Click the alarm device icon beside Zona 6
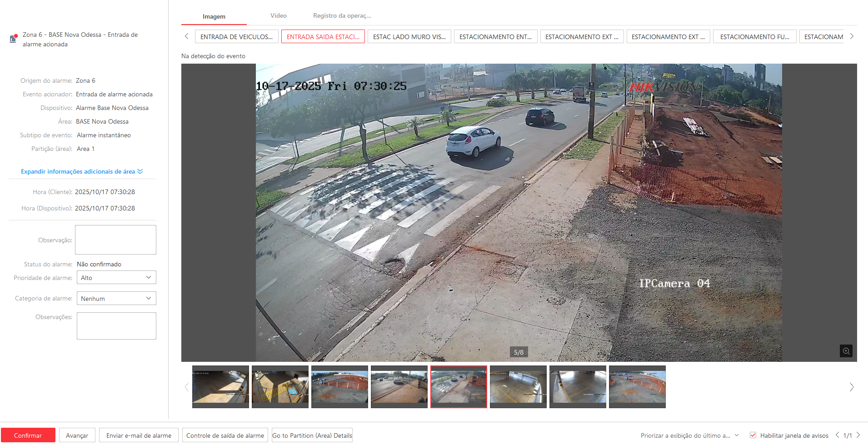Viewport: 868px width, 445px height. 14,39
